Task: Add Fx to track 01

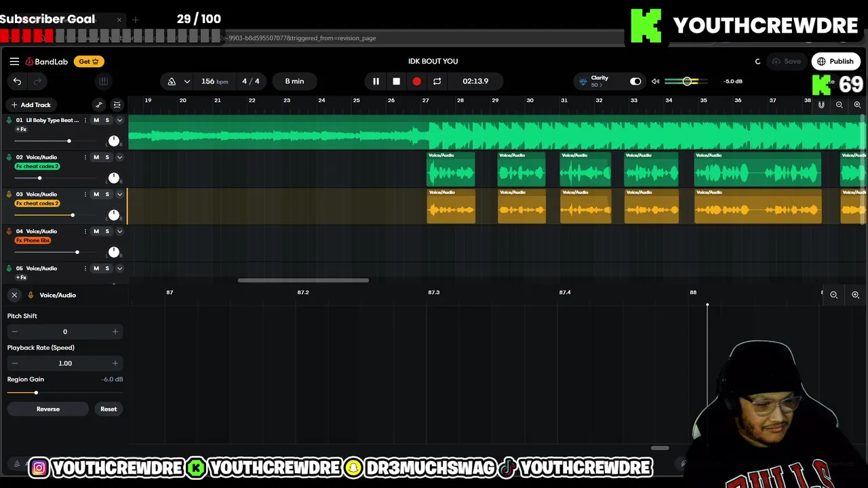Action: 21,129
